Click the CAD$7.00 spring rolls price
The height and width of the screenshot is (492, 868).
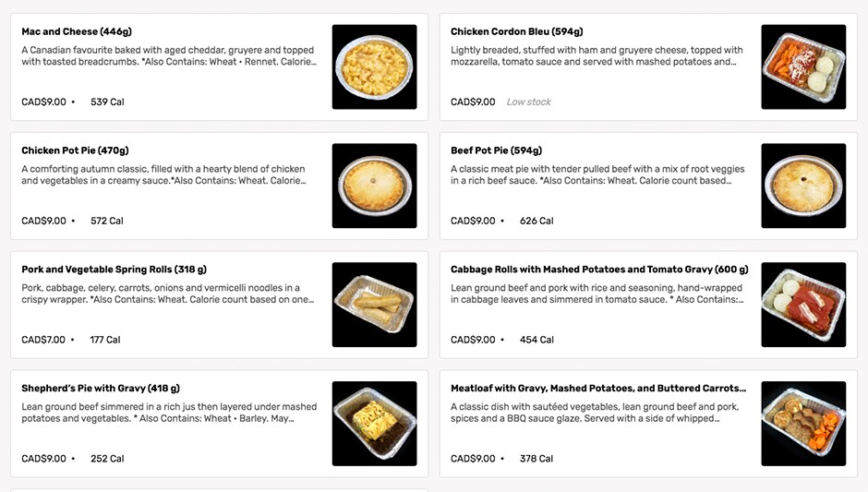tap(43, 340)
